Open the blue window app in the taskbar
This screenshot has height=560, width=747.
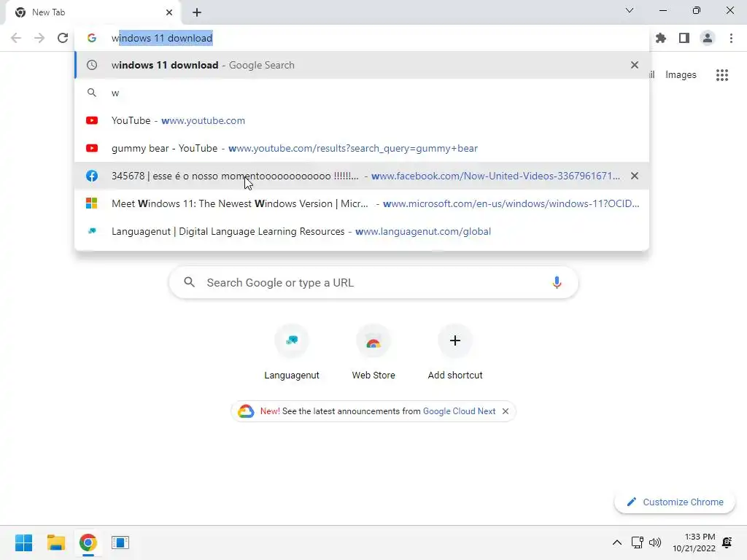pos(120,542)
